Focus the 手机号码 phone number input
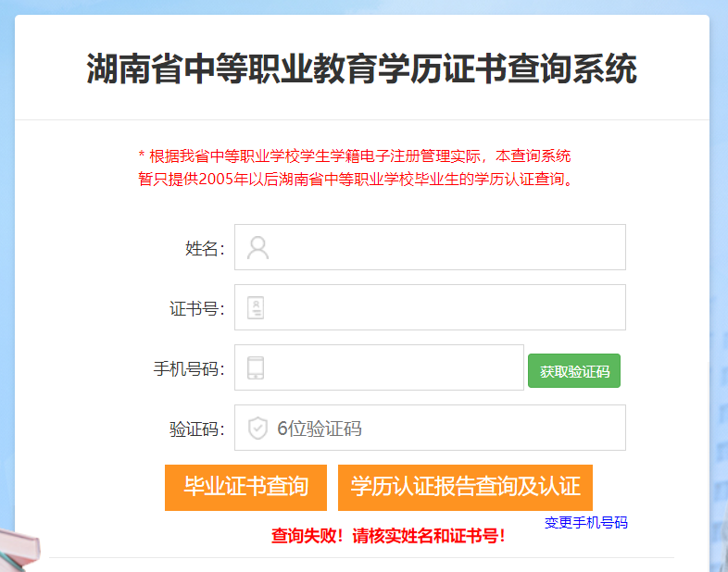 click(x=380, y=367)
